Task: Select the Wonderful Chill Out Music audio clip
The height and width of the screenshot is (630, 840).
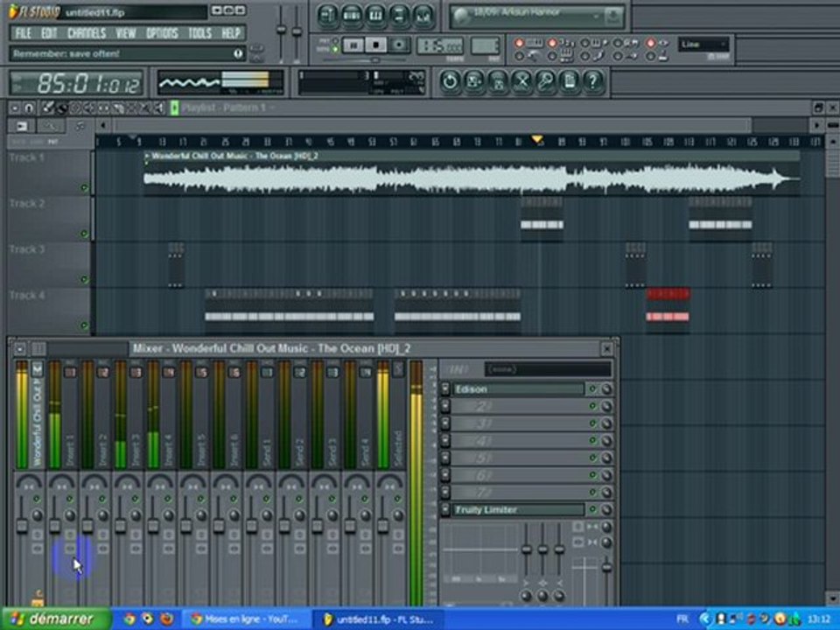Action: point(472,173)
